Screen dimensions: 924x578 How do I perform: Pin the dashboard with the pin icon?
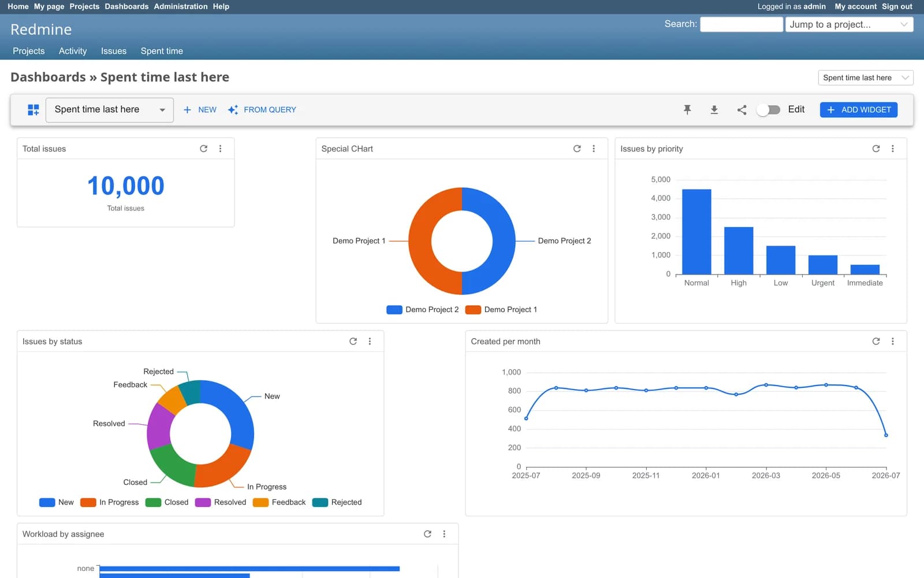coord(687,110)
